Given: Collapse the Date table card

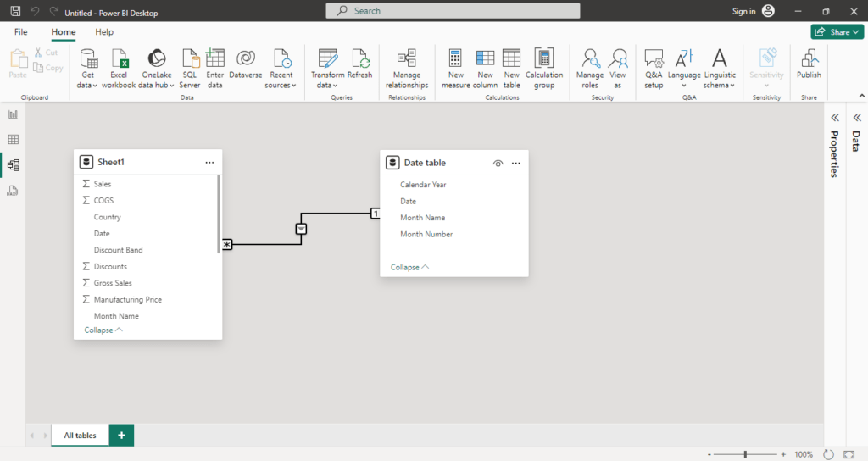Looking at the screenshot, I should tap(409, 267).
